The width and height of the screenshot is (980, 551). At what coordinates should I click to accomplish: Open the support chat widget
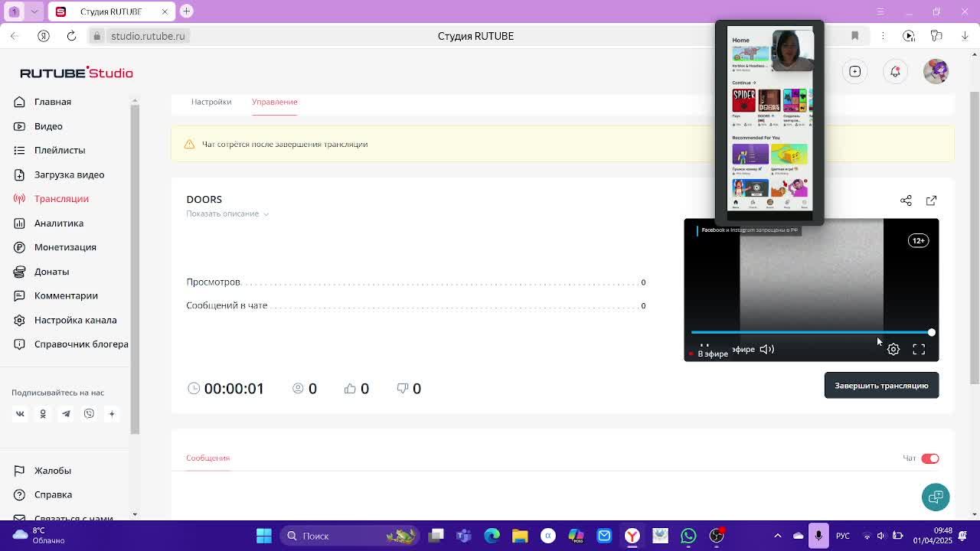[936, 497]
